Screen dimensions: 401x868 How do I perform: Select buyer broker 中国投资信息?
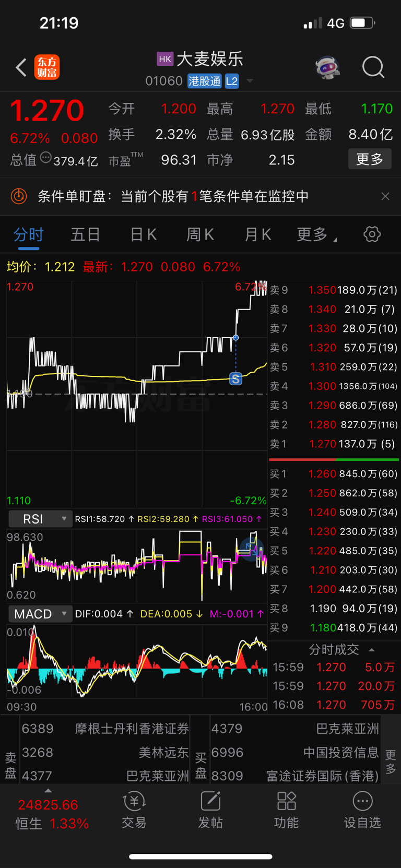pos(295,752)
